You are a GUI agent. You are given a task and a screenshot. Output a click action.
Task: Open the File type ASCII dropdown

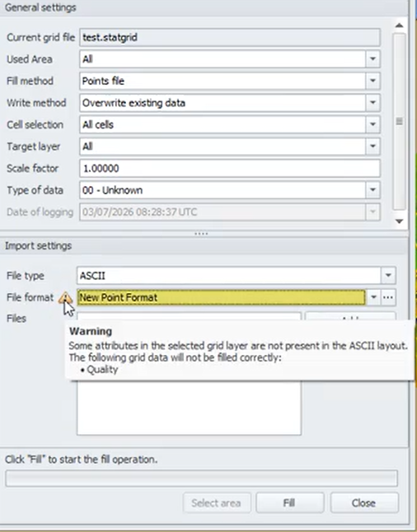pos(388,276)
